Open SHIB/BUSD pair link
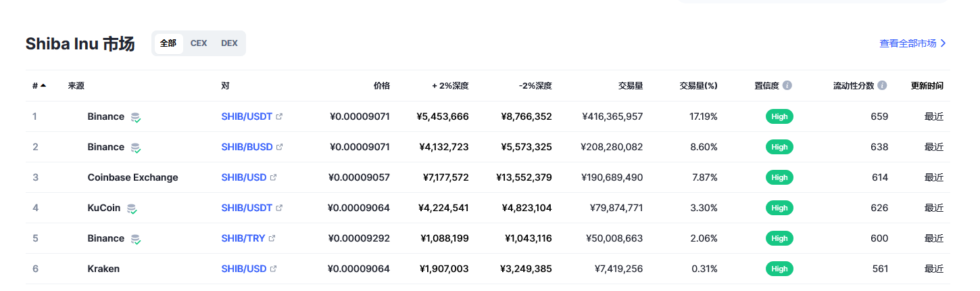The image size is (980, 291). coord(247,147)
